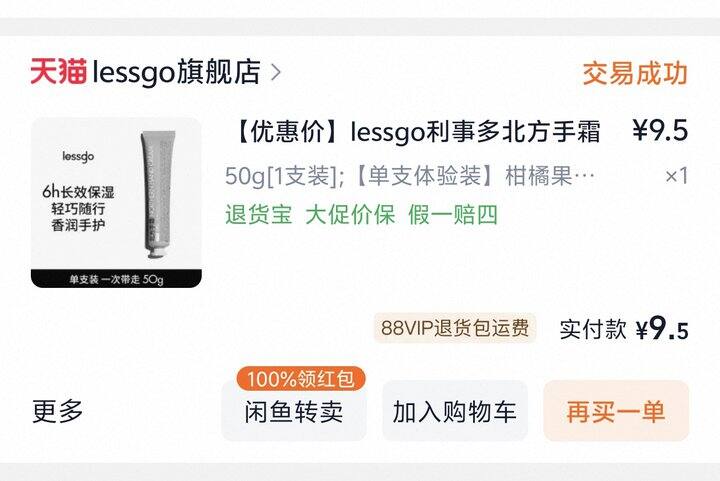Tap the 100%领红包 promo badge

301,379
